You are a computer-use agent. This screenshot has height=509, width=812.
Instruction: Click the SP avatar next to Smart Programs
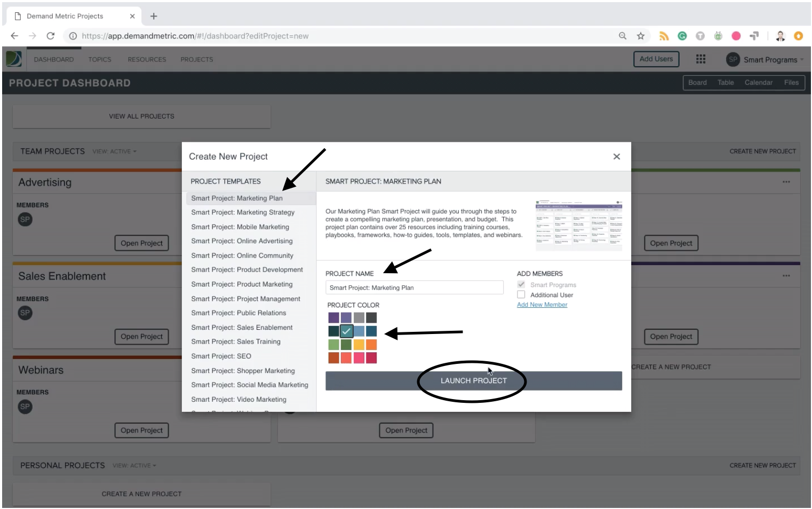(x=733, y=60)
